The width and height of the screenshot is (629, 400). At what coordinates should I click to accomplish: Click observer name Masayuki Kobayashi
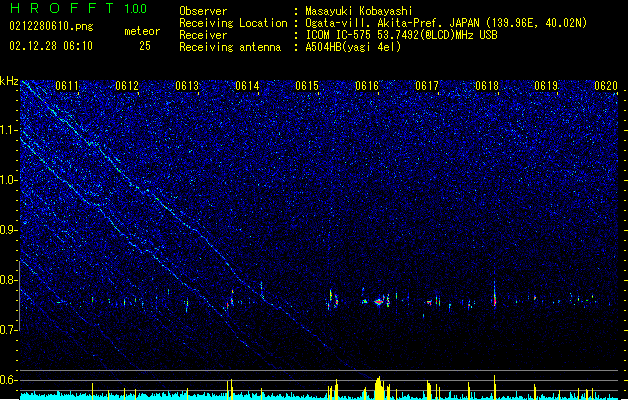tap(359, 11)
